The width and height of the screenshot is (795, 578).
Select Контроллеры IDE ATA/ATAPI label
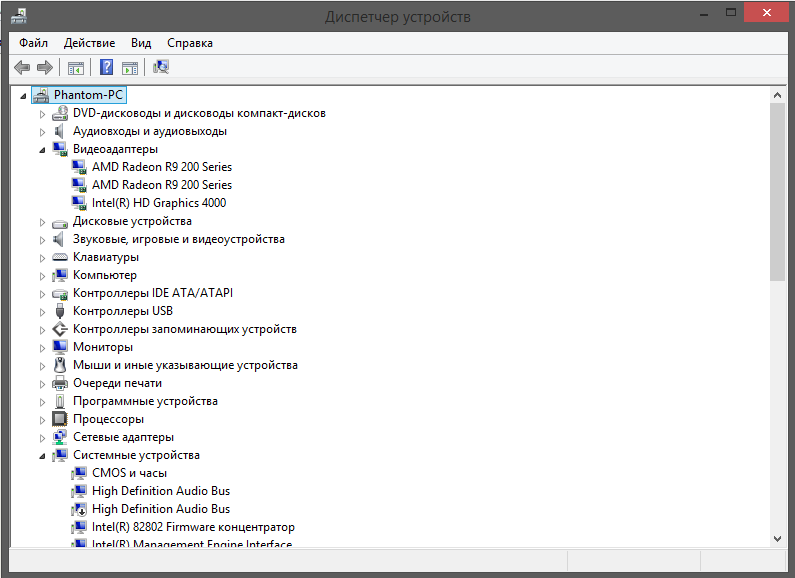pyautogui.click(x=153, y=293)
